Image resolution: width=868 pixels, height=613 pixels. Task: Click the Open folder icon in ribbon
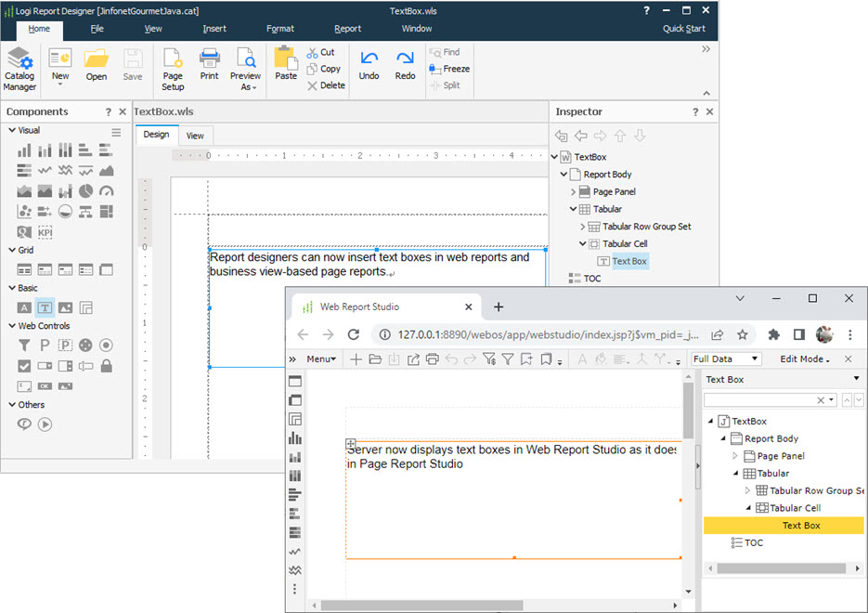pyautogui.click(x=97, y=59)
